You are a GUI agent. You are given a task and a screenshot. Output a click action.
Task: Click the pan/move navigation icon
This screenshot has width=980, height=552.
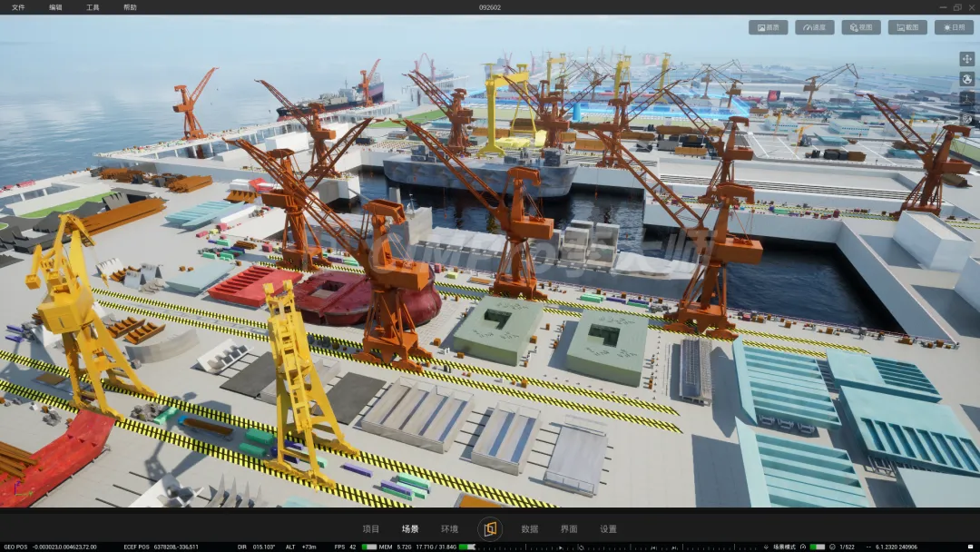(967, 59)
